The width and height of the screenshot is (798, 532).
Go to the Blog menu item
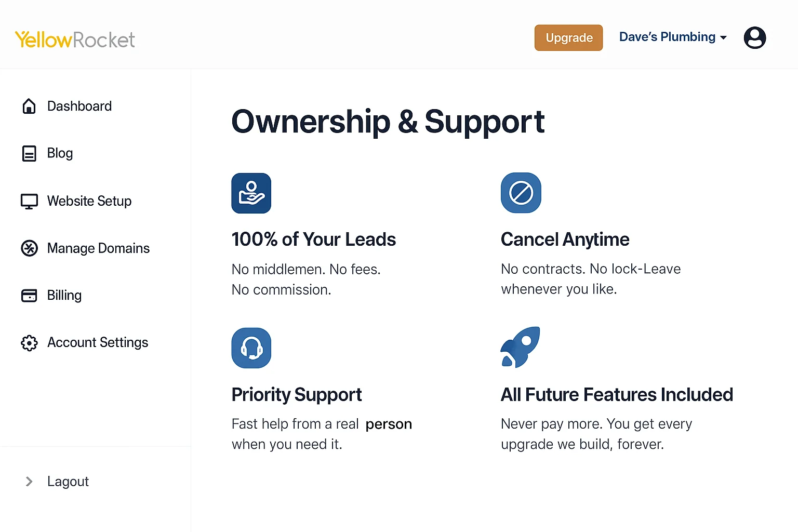[60, 153]
